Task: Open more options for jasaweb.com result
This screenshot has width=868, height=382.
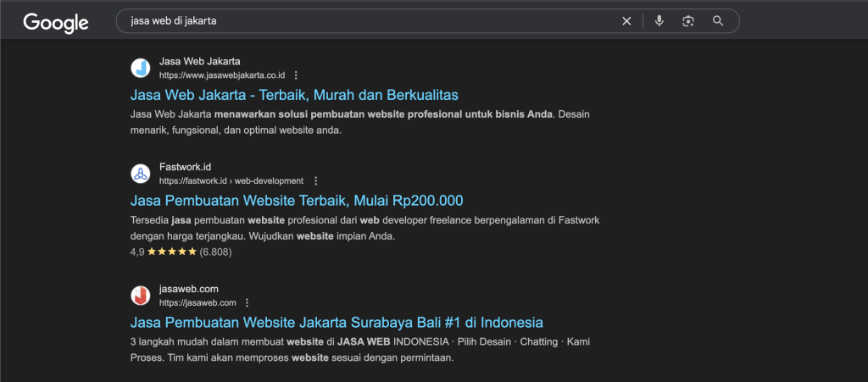Action: [248, 303]
